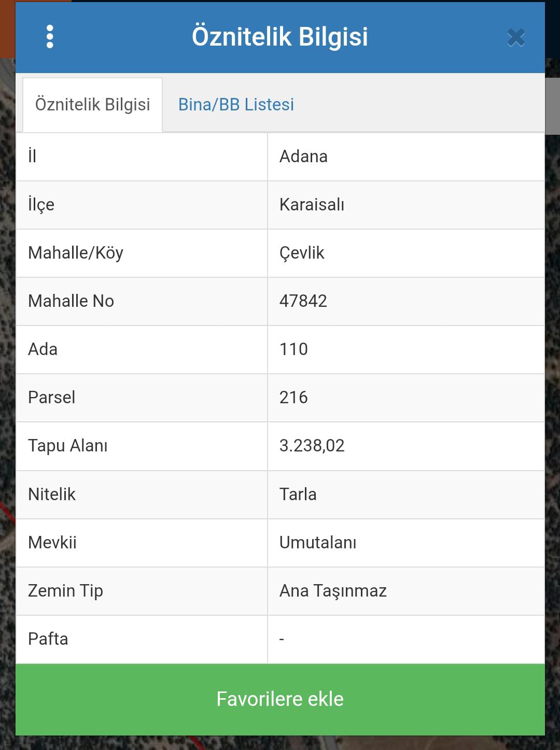Select the Tapu Alanı value 3.238,02

click(312, 446)
